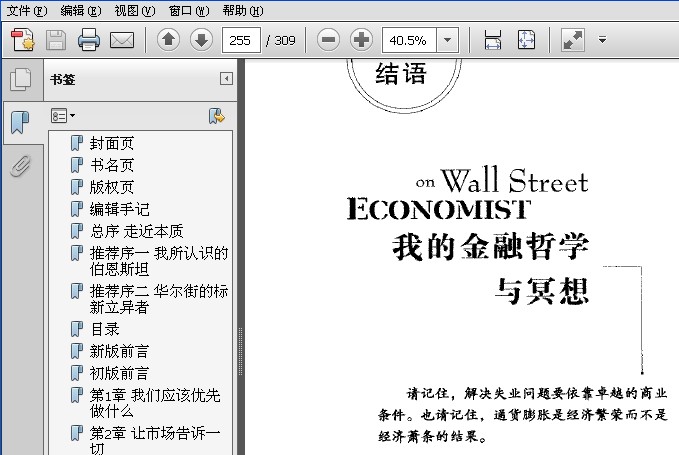Select fit width scrolling mode icon
The image size is (679, 455).
point(493,40)
